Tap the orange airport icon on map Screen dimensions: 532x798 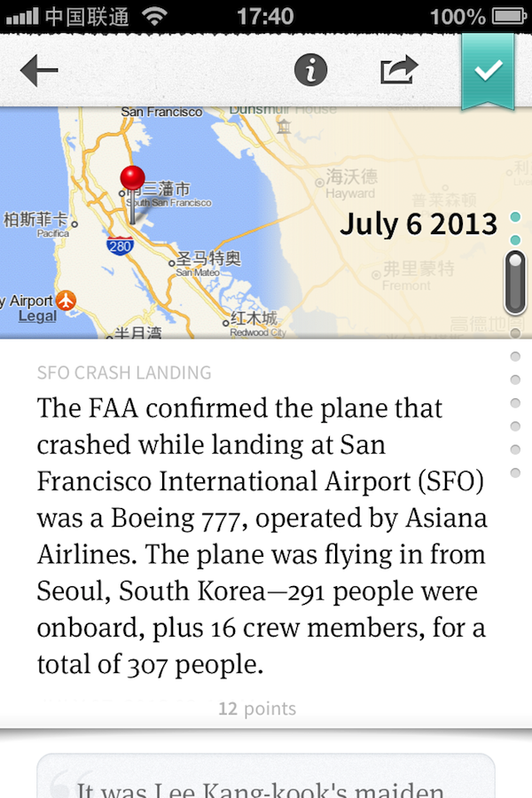66,301
